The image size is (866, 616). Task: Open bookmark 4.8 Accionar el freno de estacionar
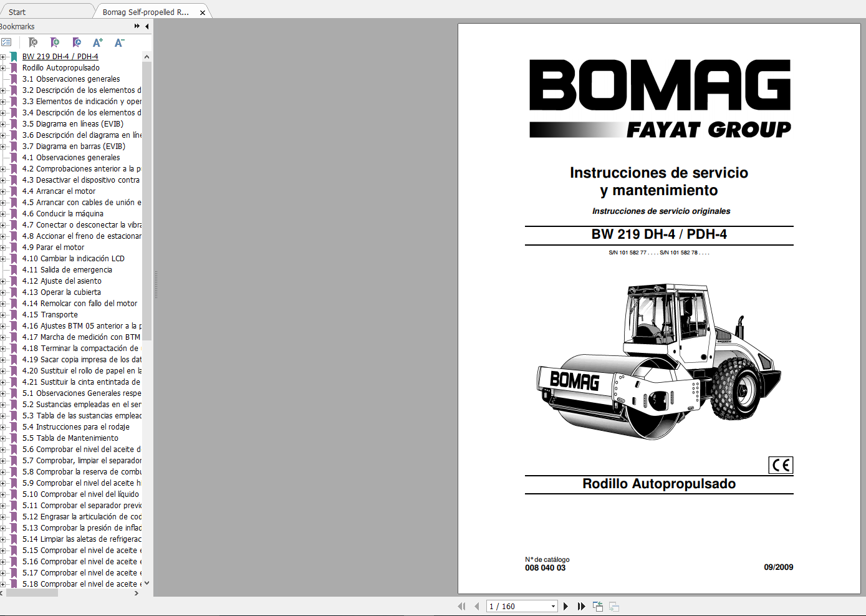click(82, 236)
